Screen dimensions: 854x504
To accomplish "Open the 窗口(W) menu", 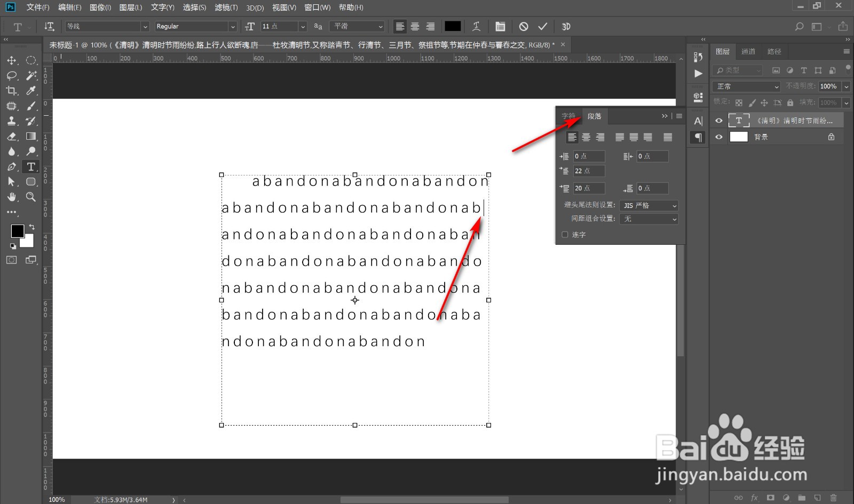I will point(318,7).
